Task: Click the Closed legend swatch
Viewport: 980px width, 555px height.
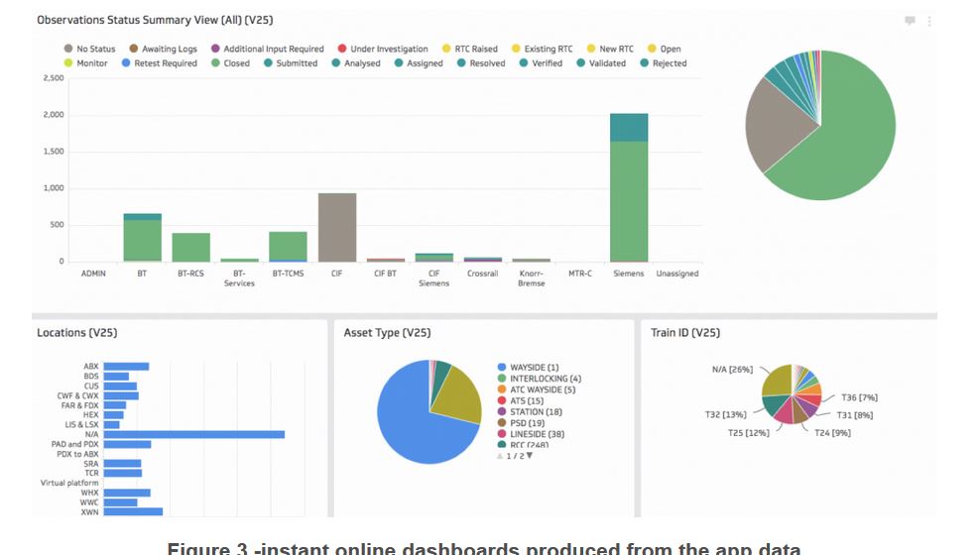Action: (x=215, y=63)
